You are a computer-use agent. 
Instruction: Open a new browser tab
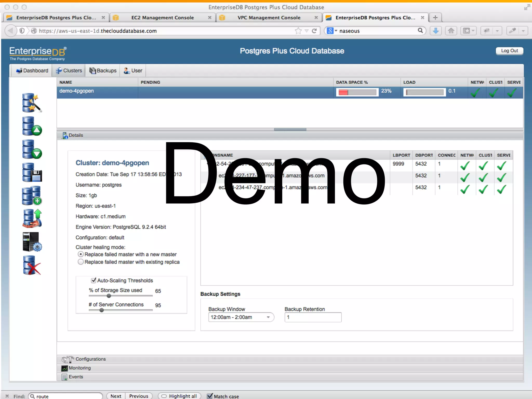click(x=435, y=17)
